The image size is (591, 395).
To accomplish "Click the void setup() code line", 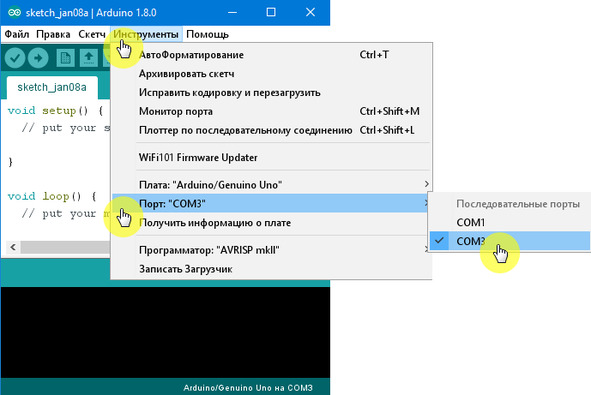I will point(55,110).
